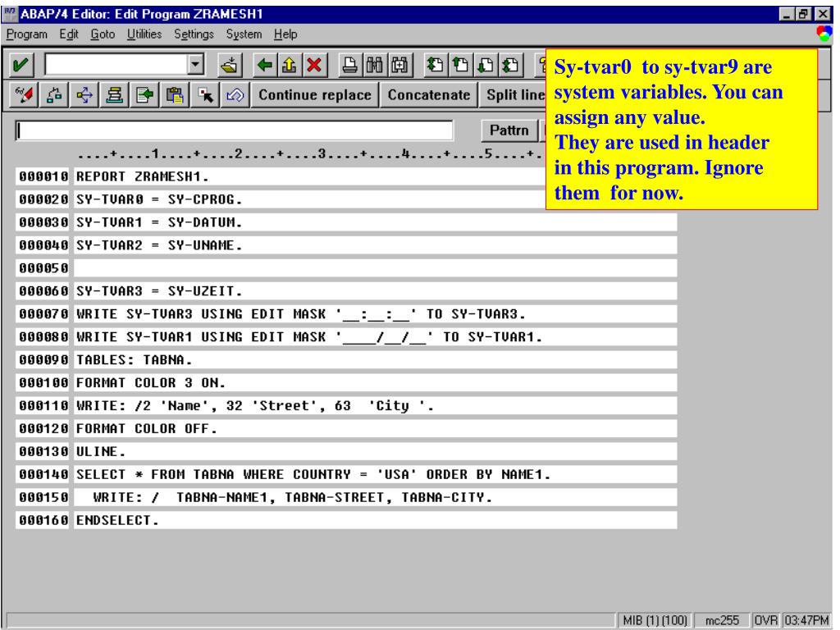Screen dimensions: 840x630
Task: Click the multicolor SAP logo icon
Action: click(824, 34)
